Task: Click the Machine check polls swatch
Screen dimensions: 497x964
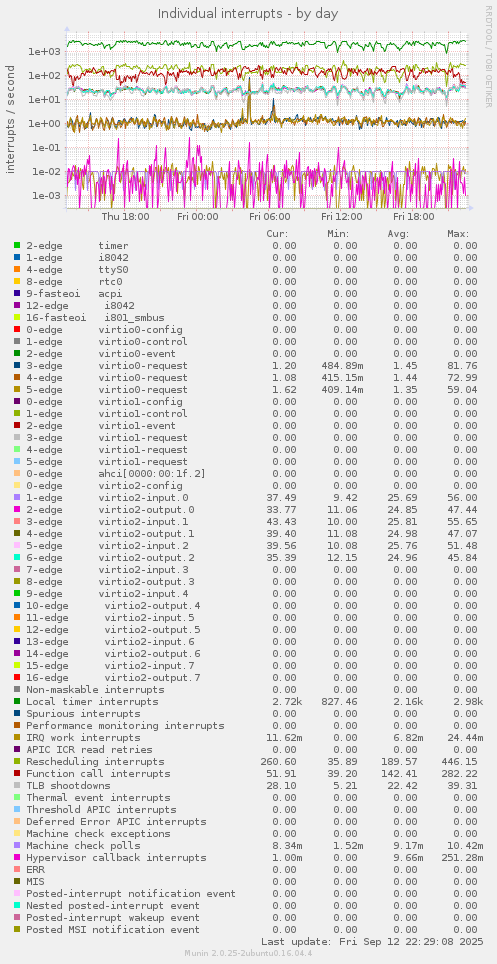Action: 17,845
